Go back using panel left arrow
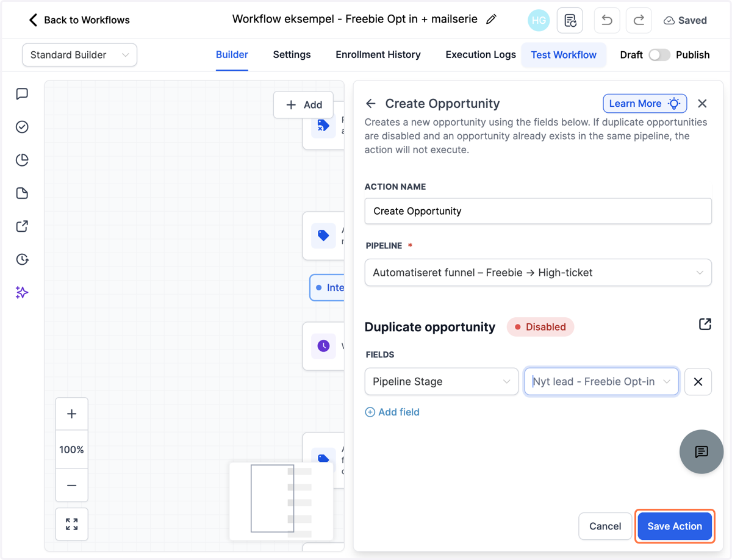 pyautogui.click(x=371, y=103)
